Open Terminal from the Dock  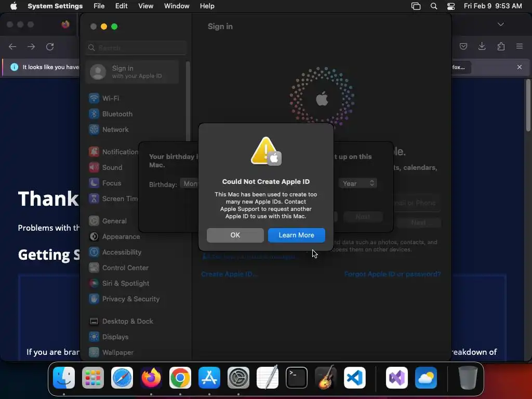[297, 378]
